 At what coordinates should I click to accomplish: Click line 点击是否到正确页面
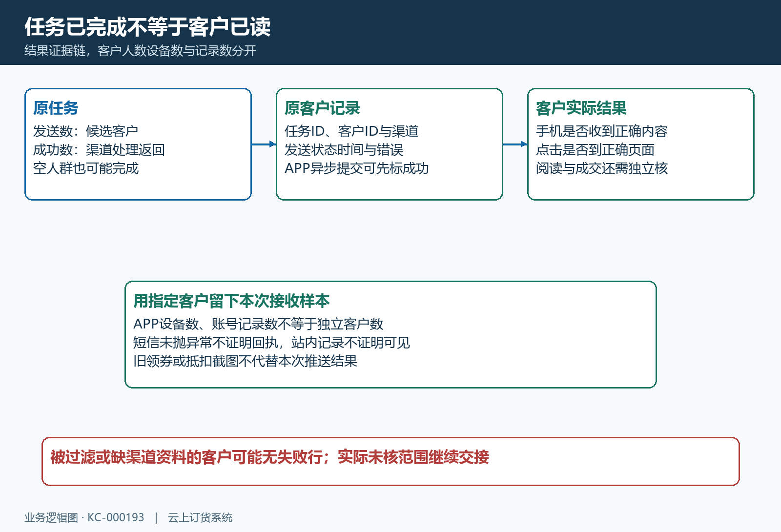point(595,150)
